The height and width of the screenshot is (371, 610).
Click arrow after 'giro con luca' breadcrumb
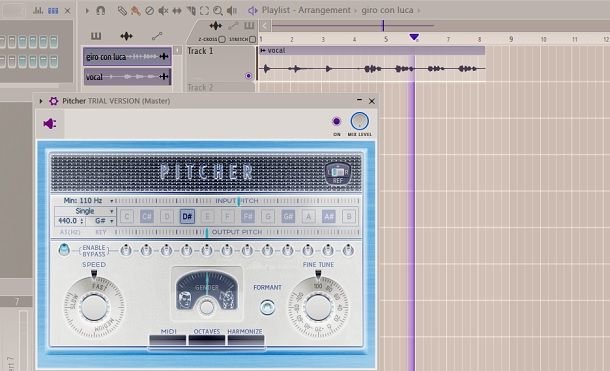click(x=419, y=11)
